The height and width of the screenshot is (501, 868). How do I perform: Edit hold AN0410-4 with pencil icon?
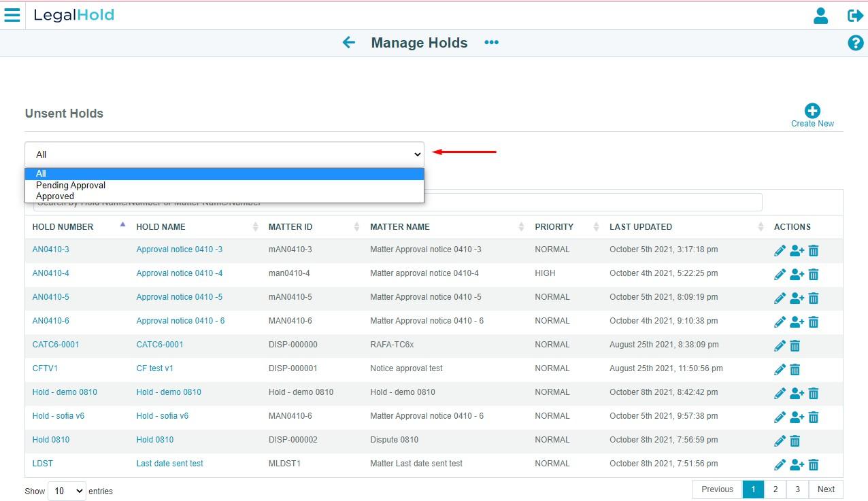coord(780,275)
